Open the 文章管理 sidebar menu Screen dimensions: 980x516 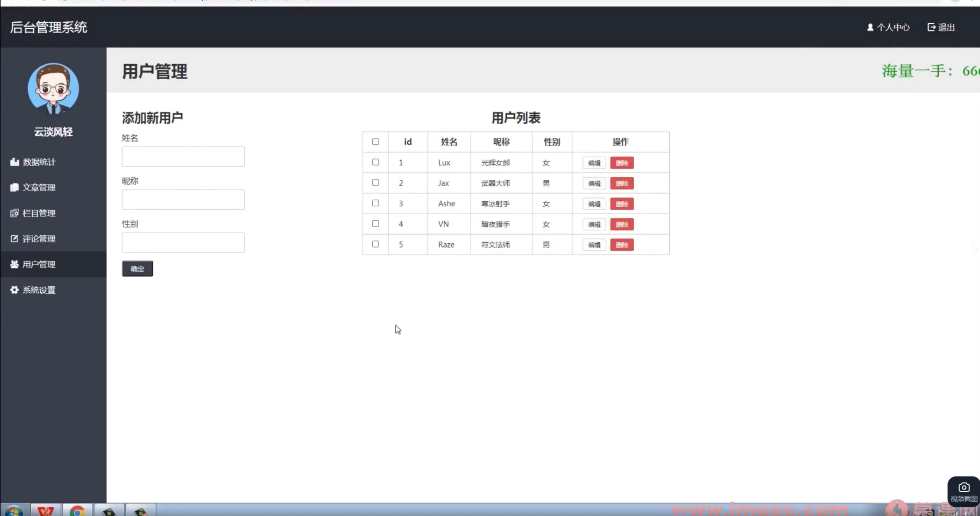(53, 187)
